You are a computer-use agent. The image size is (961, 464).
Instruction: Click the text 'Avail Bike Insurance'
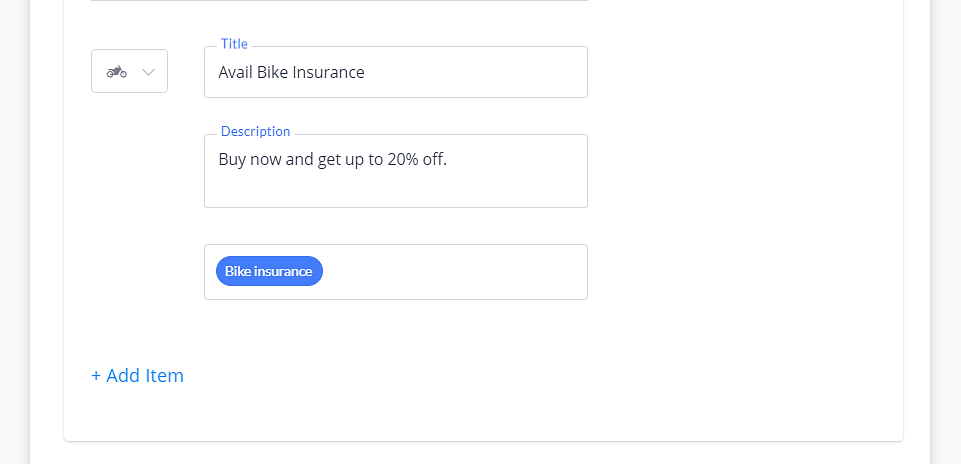pyautogui.click(x=291, y=72)
